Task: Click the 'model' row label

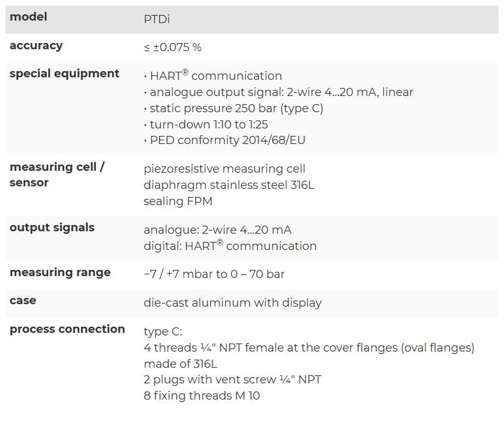Action: coord(28,17)
